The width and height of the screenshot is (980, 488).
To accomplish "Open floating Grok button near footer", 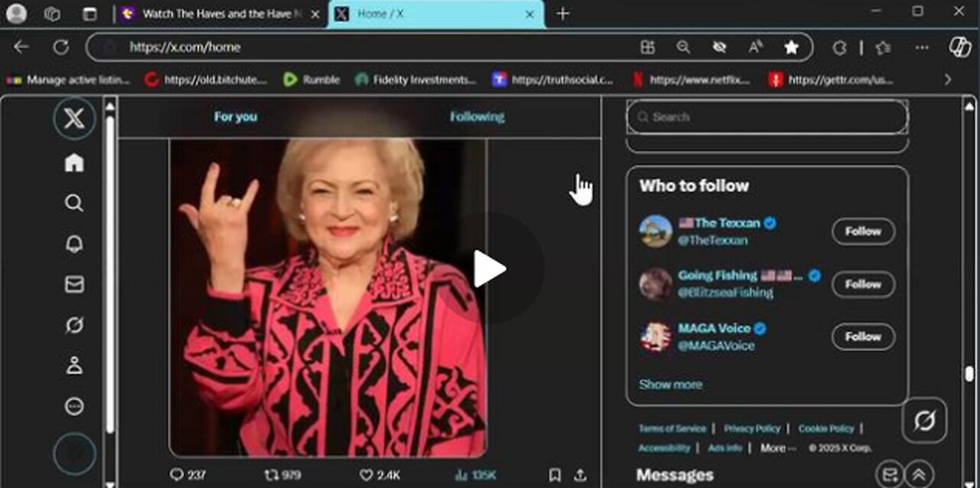I will click(924, 421).
